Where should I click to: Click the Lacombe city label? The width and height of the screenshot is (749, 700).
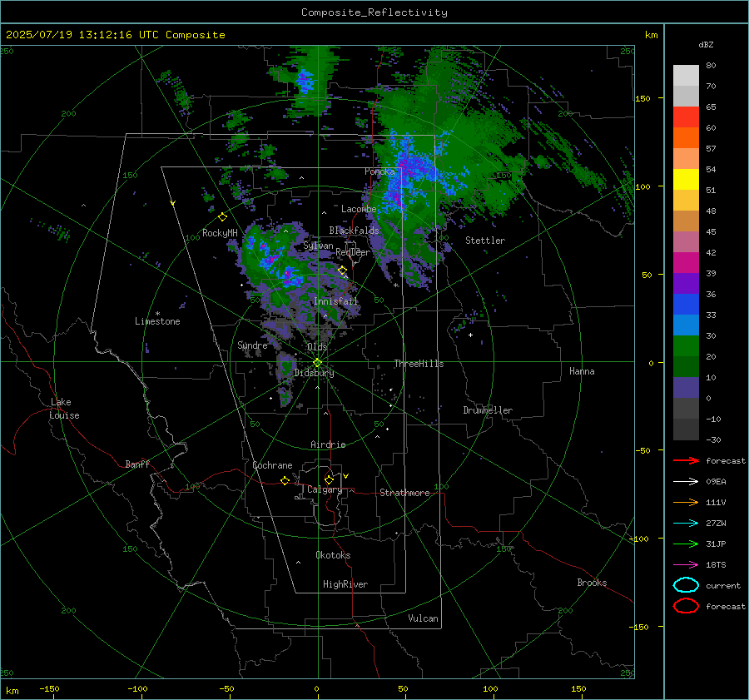click(359, 209)
